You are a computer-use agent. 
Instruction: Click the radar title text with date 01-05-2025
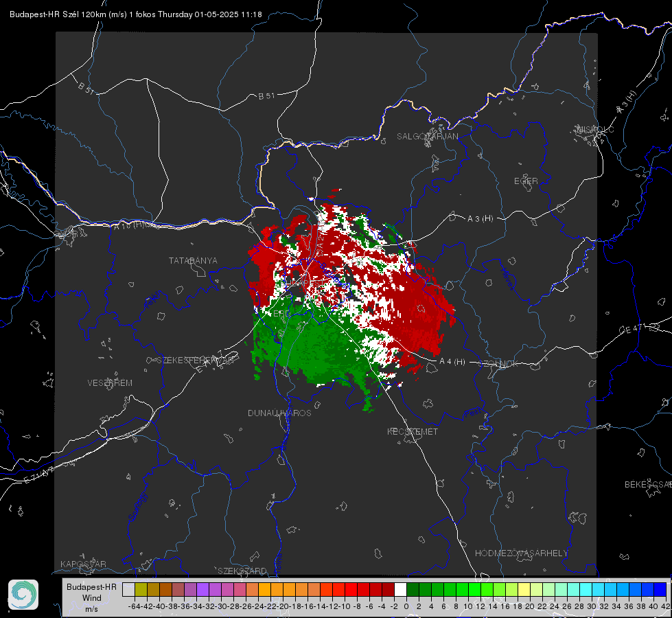pyautogui.click(x=135, y=14)
